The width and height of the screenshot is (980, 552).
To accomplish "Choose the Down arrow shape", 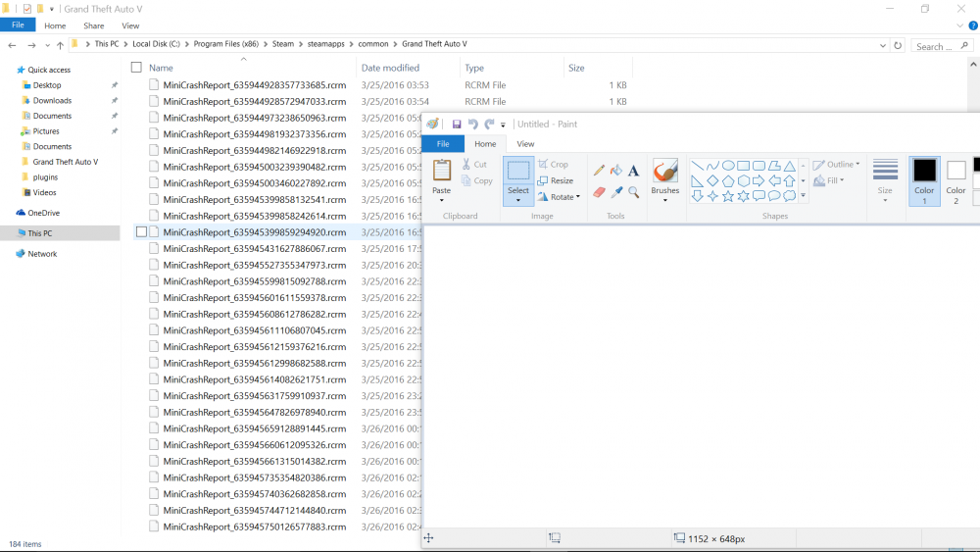I will (x=697, y=196).
